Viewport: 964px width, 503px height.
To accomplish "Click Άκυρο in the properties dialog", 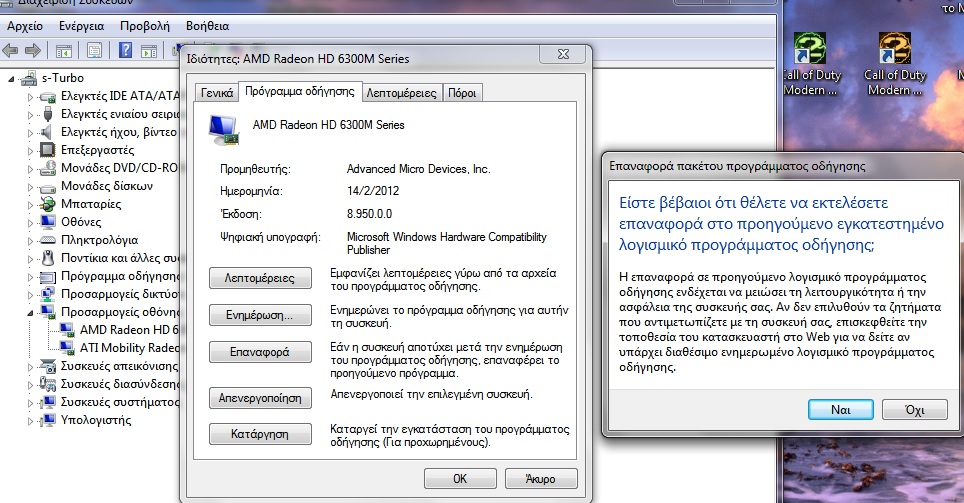I will click(541, 478).
